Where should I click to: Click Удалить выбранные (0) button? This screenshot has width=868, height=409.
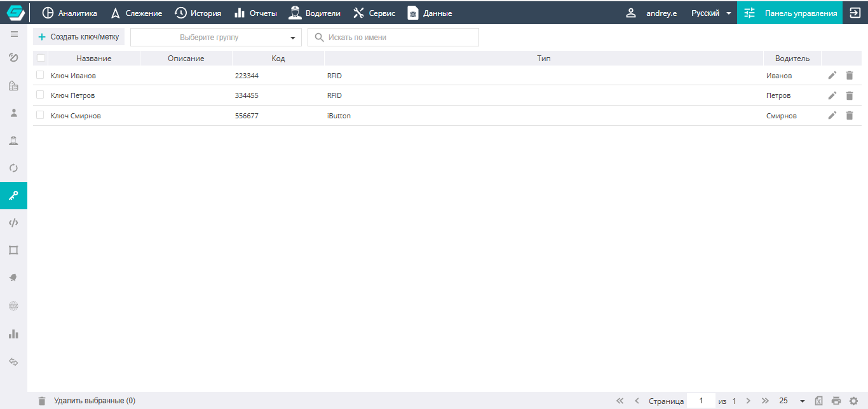(x=86, y=401)
